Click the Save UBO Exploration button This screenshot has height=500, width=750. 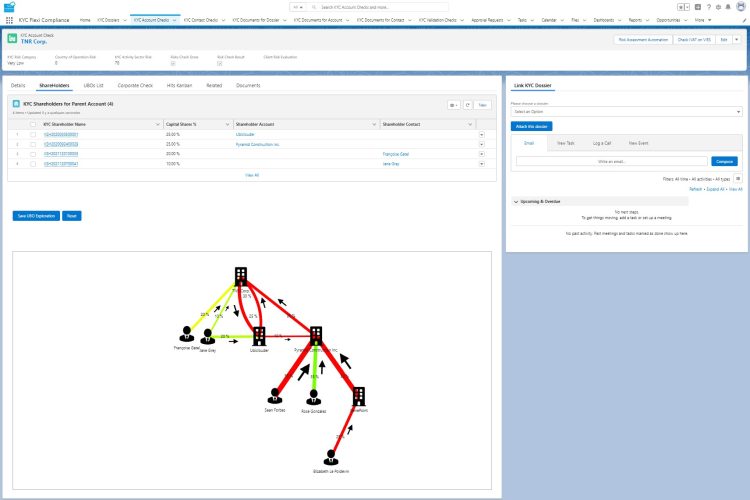(35, 215)
